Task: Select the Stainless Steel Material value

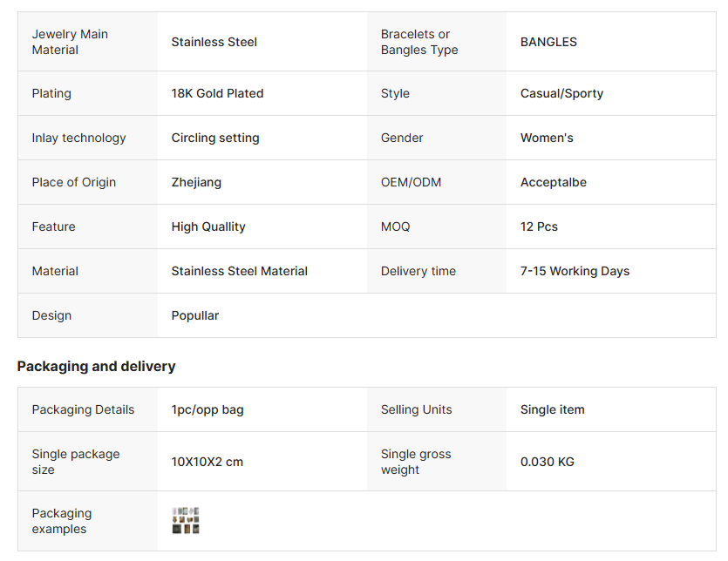Action: point(240,271)
